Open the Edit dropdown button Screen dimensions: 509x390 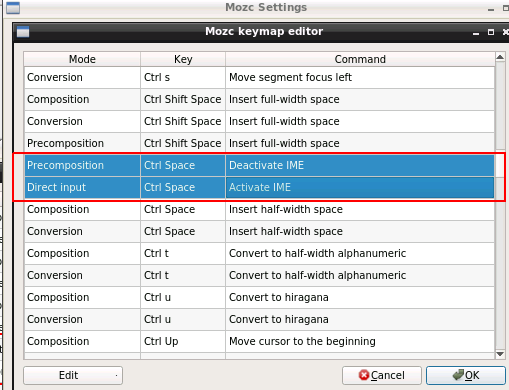(x=73, y=375)
